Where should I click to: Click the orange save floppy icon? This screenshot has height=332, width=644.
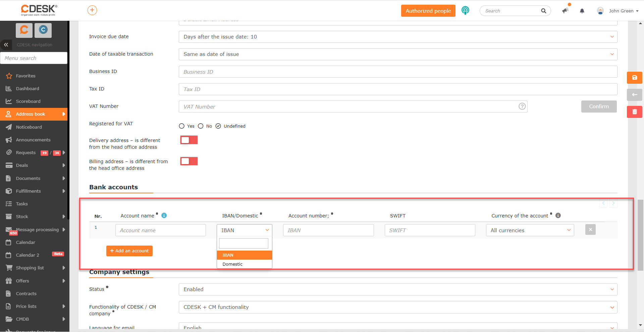(635, 78)
